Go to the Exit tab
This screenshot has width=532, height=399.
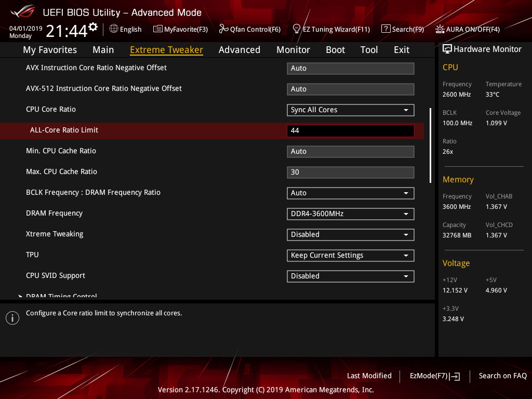(402, 50)
